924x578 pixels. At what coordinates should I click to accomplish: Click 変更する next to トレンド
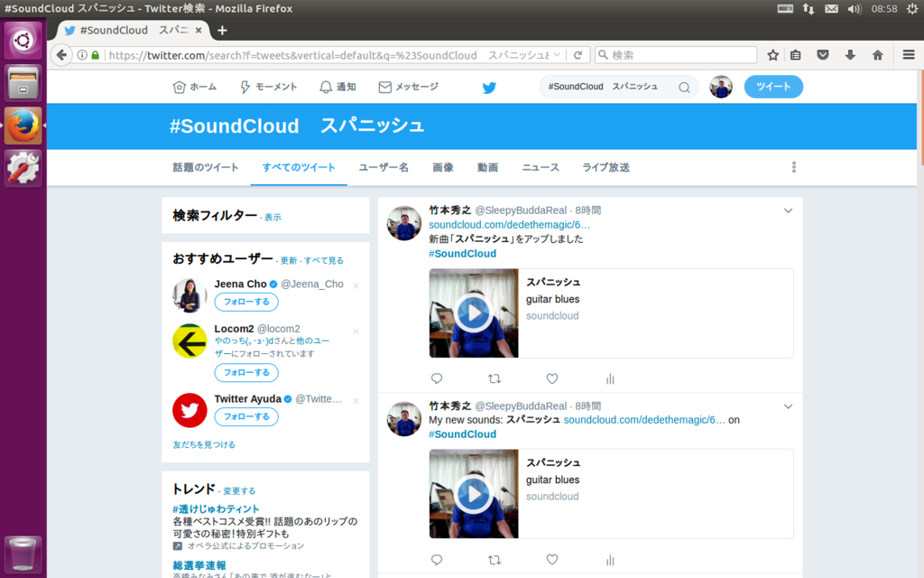tap(239, 490)
